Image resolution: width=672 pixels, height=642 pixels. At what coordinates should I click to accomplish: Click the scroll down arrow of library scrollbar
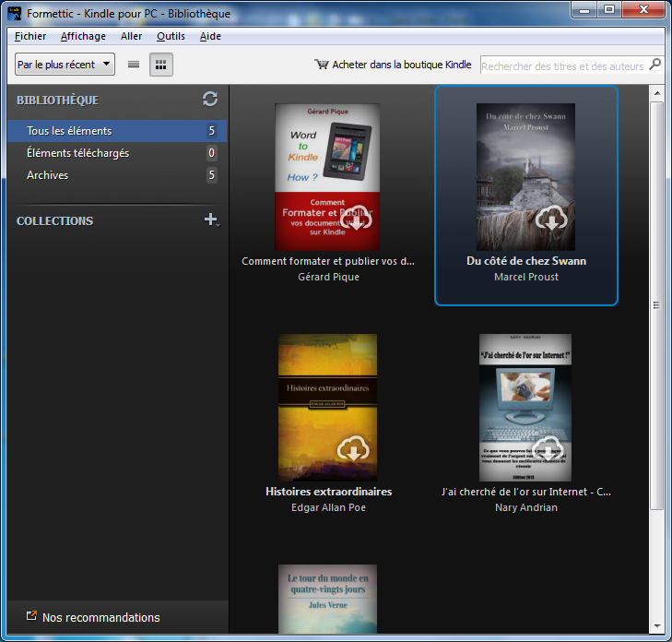pyautogui.click(x=656, y=626)
